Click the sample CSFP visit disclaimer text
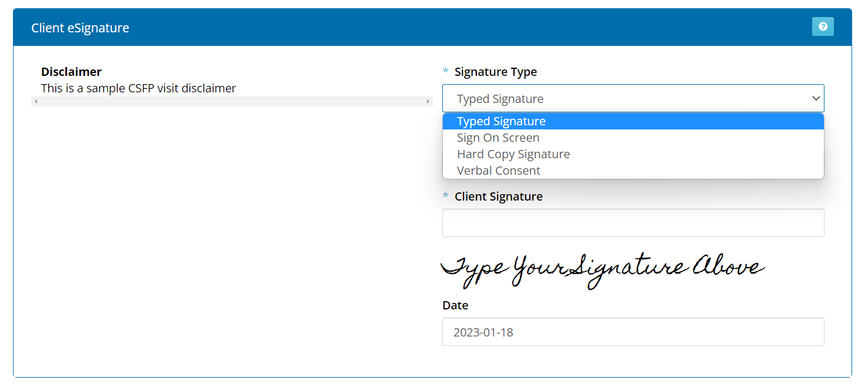The height and width of the screenshot is (390, 868). point(138,88)
